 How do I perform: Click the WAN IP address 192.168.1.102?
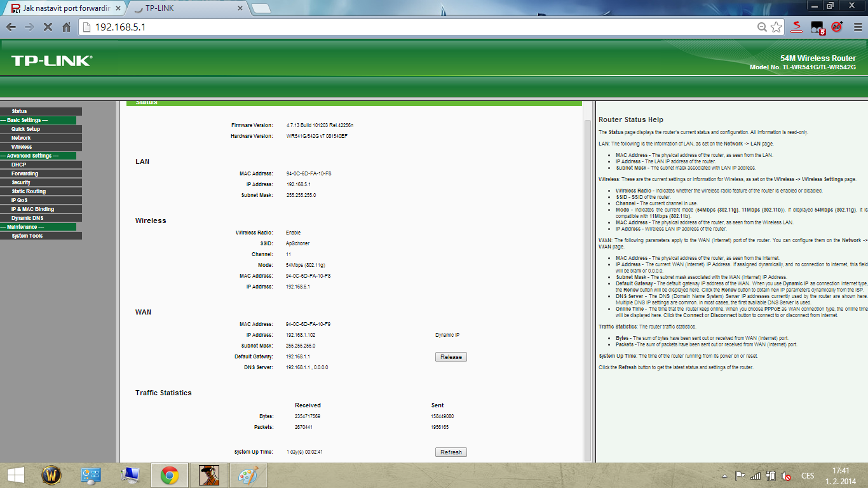301,335
